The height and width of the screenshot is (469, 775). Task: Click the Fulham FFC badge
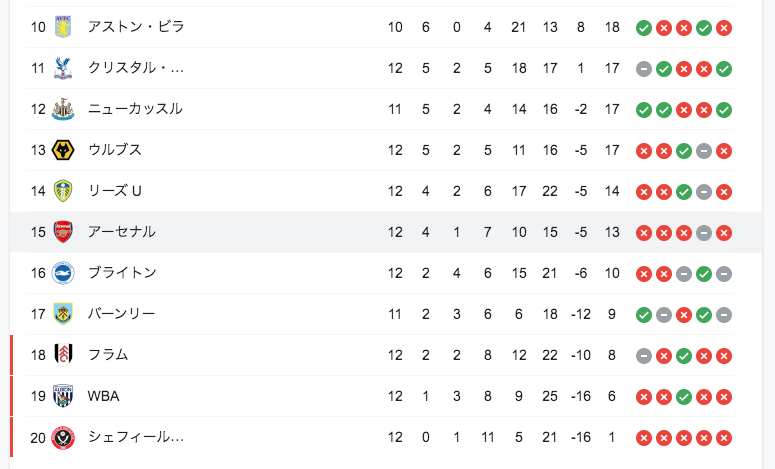pyautogui.click(x=63, y=355)
